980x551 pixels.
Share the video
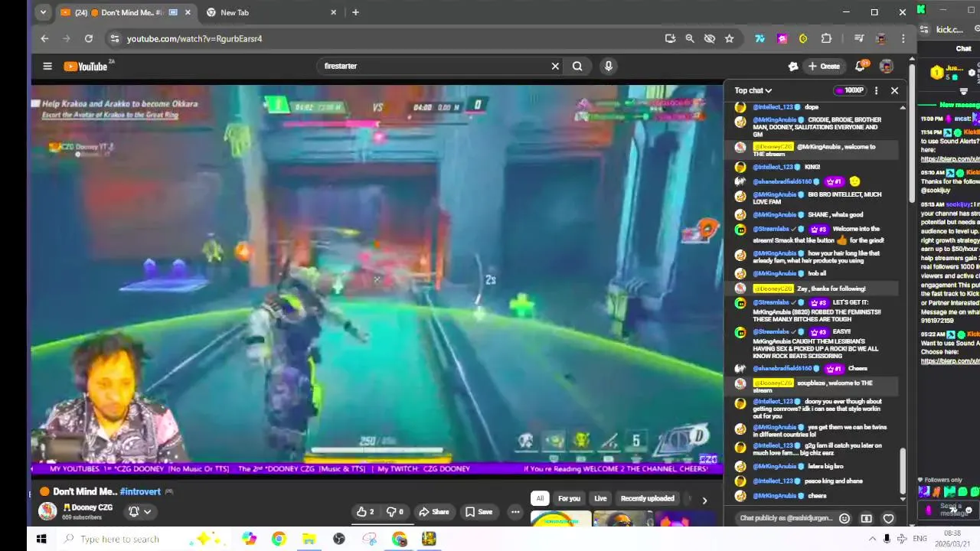pyautogui.click(x=434, y=512)
